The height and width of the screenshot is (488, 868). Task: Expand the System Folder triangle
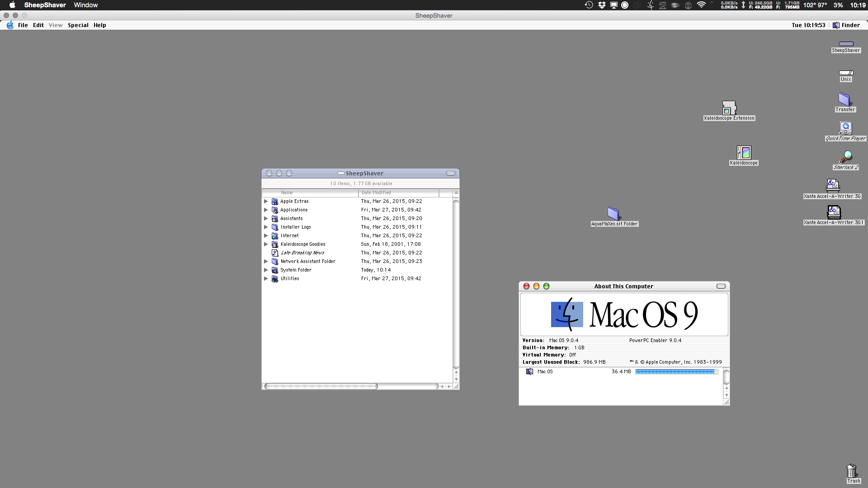tap(266, 270)
